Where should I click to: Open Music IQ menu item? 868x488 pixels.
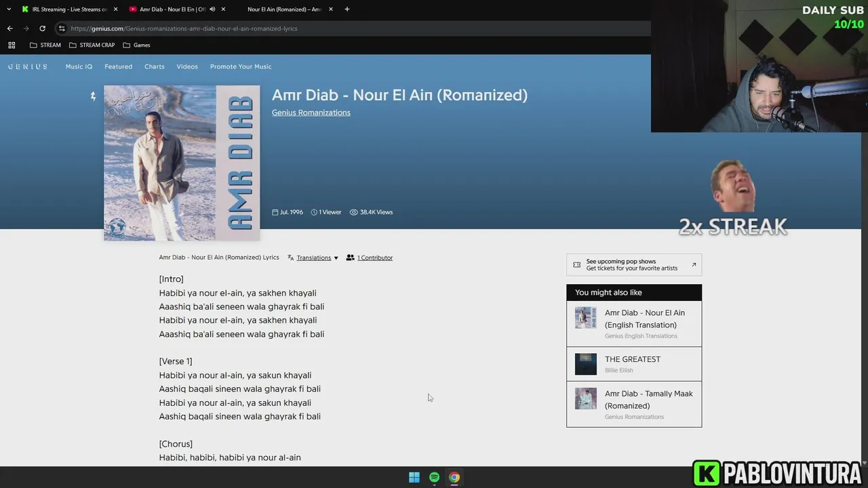click(79, 66)
